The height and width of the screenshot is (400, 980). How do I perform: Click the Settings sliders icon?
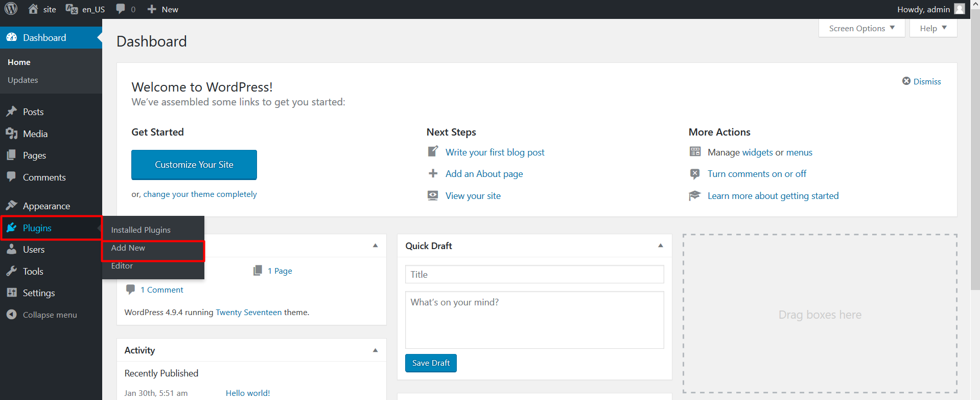coord(11,293)
